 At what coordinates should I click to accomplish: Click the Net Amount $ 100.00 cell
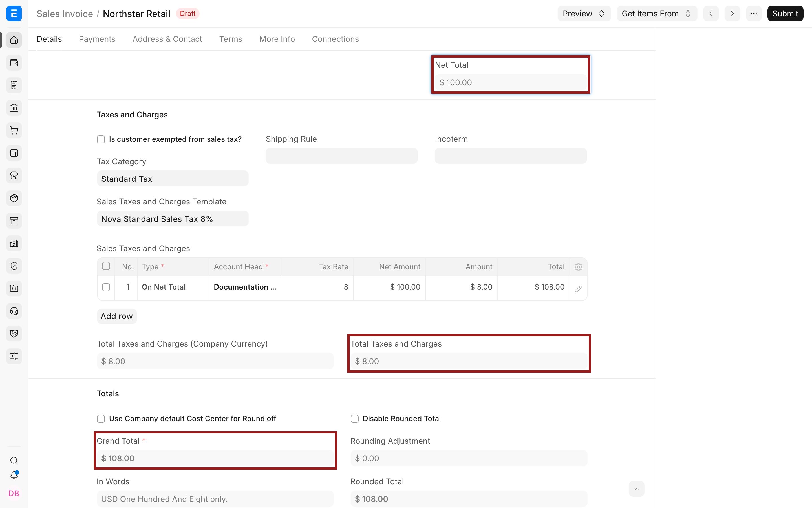click(x=389, y=287)
